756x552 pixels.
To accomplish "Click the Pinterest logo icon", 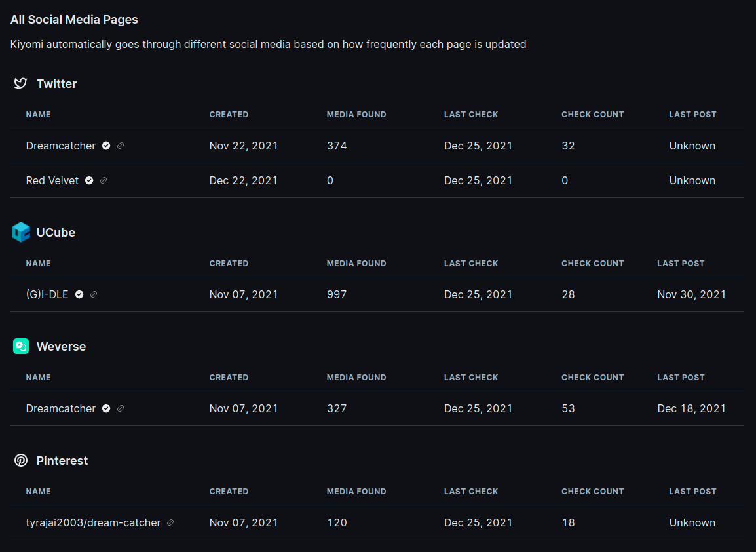I will (21, 460).
